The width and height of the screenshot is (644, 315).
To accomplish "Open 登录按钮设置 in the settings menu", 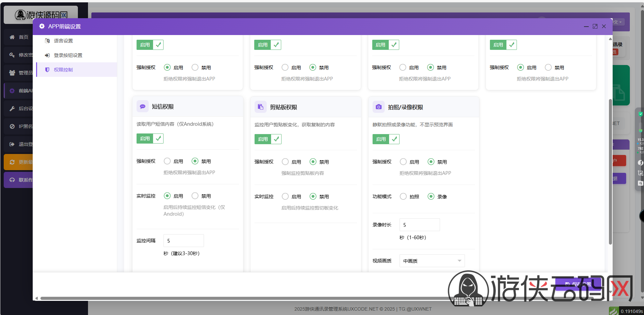I will [x=68, y=55].
